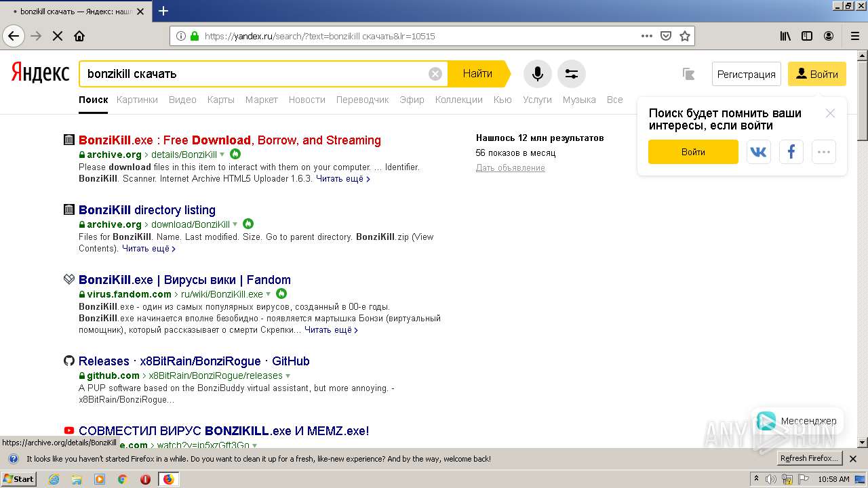Select the Эфир search tab
The image size is (868, 488).
coord(412,100)
